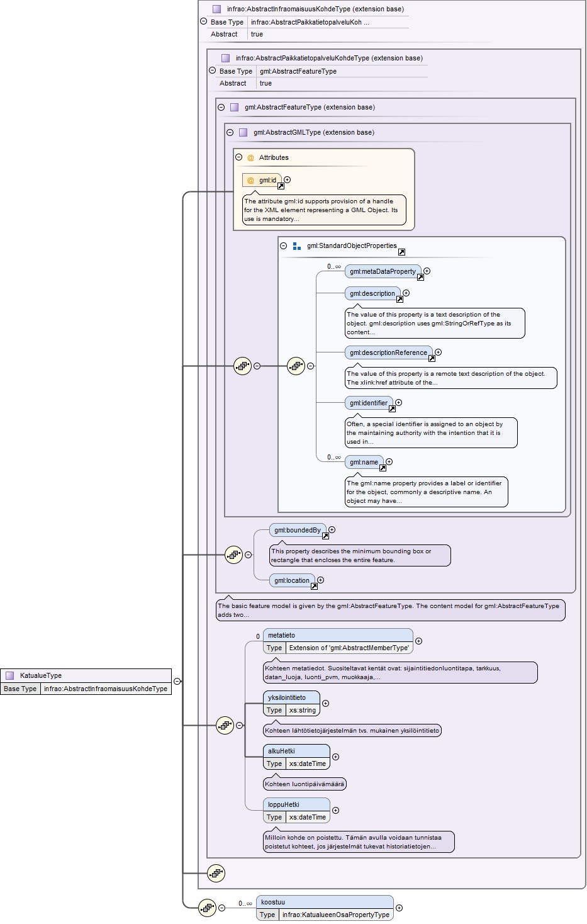This screenshot has height=924, width=587.
Task: Click the AbstractPaikkatietopalveluKohdeType type icon
Action: tap(225, 58)
